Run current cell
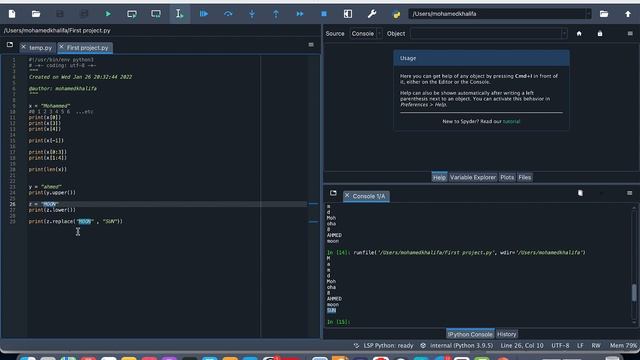 [132, 14]
